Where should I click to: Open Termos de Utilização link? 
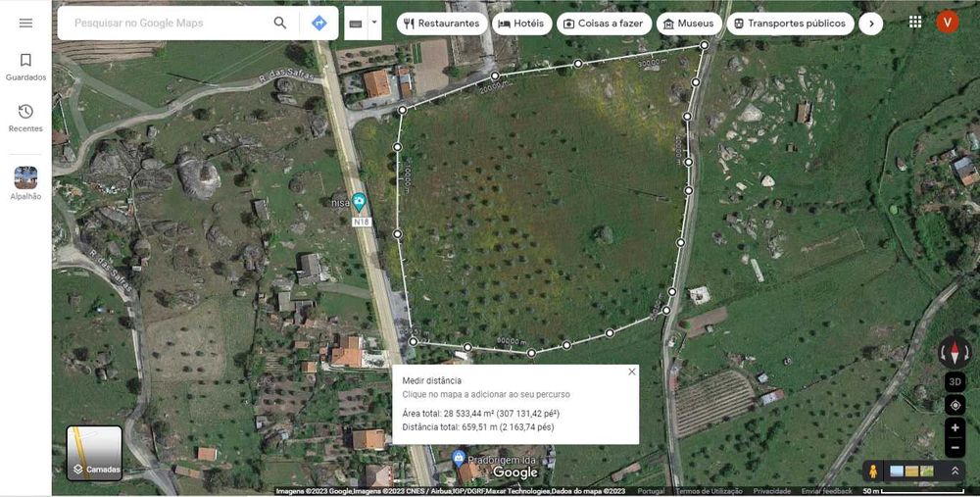709,491
